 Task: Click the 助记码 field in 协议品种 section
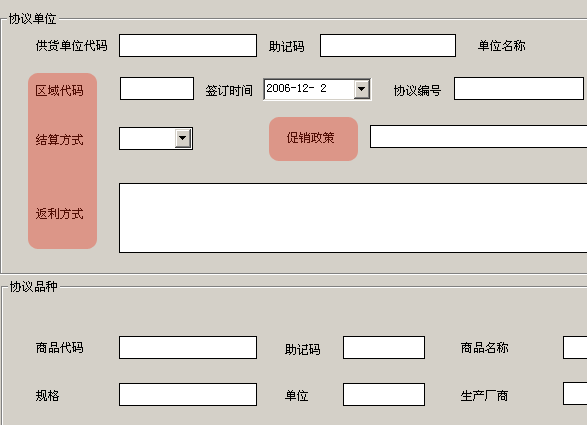[384, 347]
